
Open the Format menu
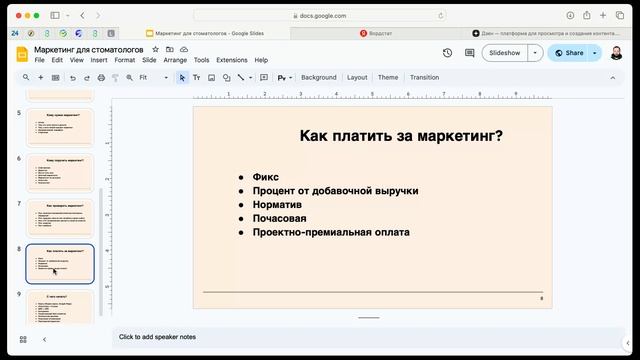click(124, 60)
